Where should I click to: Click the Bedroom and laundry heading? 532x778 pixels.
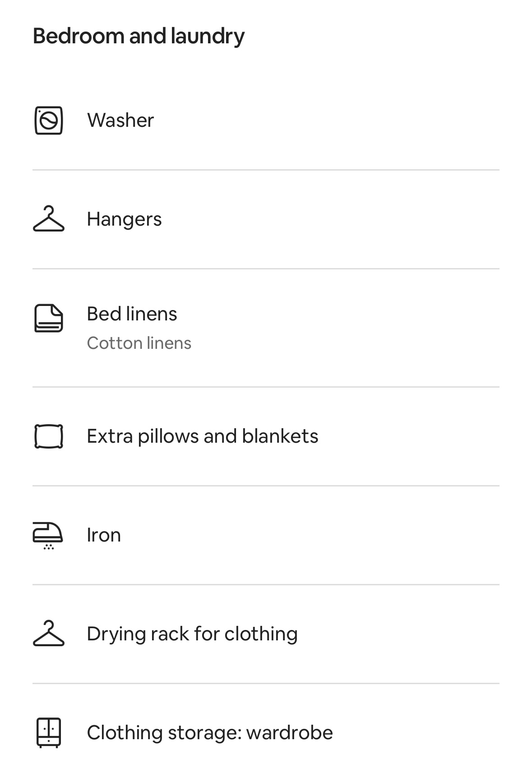(139, 36)
